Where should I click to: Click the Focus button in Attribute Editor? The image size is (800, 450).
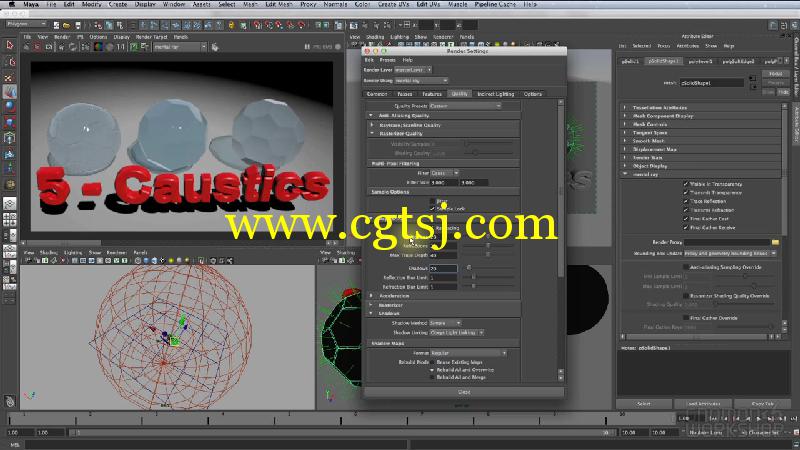776,74
